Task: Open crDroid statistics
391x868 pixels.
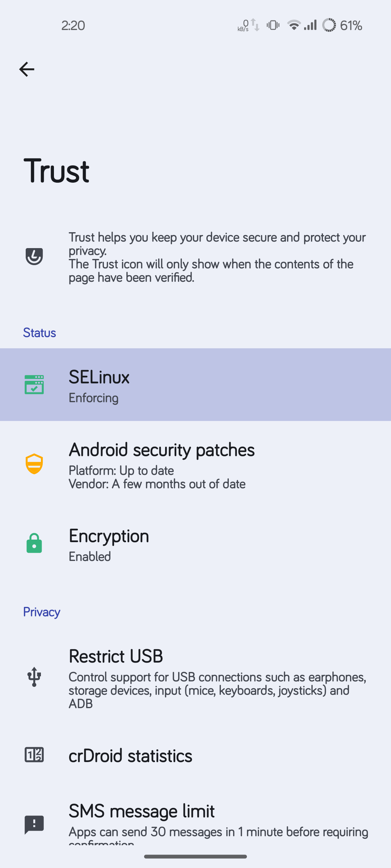Action: [x=195, y=755]
